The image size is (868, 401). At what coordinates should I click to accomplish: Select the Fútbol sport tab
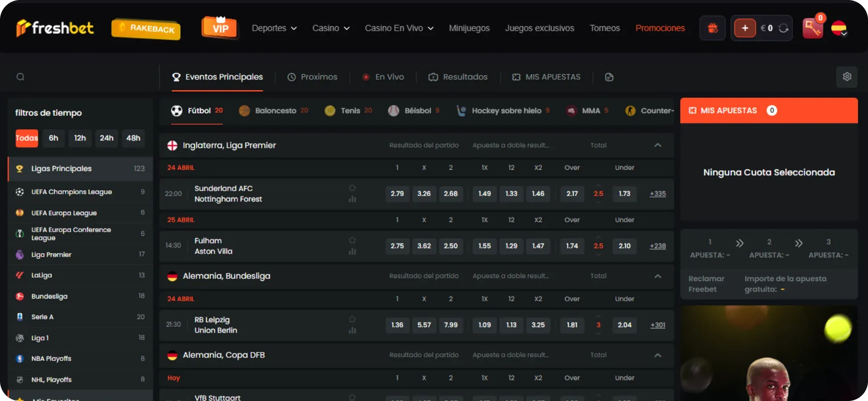pos(197,110)
